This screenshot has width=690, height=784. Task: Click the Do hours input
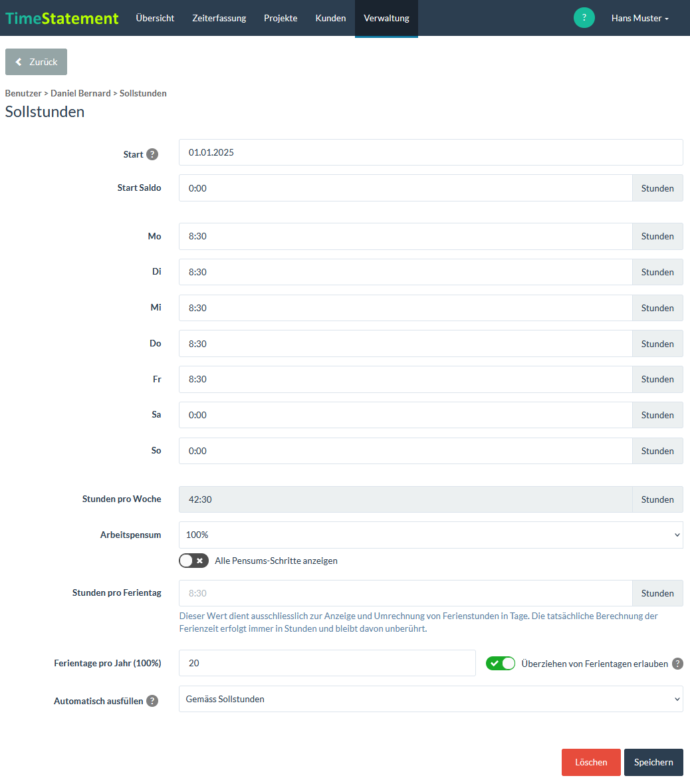405,344
